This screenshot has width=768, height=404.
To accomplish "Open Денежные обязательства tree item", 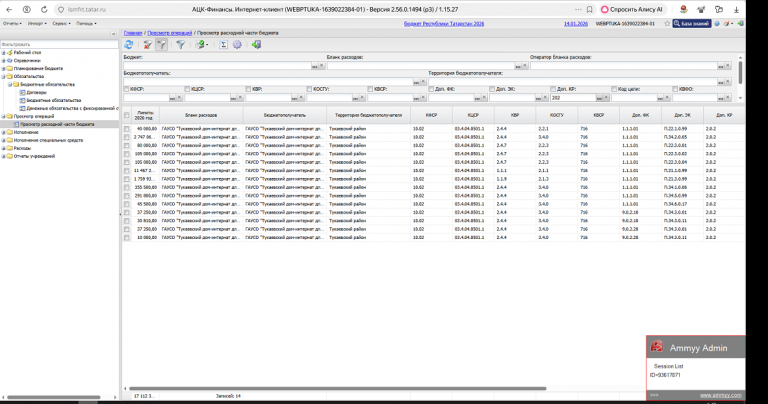I will tap(72, 108).
